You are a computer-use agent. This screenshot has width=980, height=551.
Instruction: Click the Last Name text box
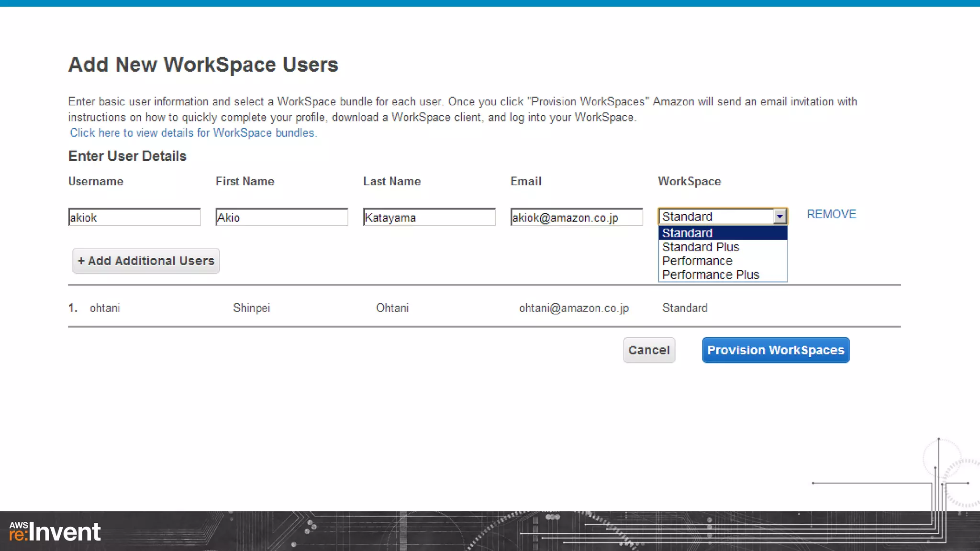(429, 218)
